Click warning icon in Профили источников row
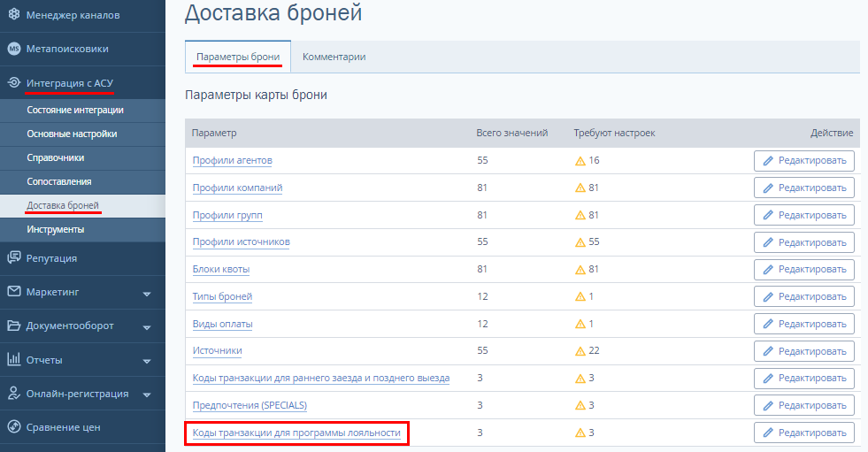The height and width of the screenshot is (452, 868). [580, 242]
